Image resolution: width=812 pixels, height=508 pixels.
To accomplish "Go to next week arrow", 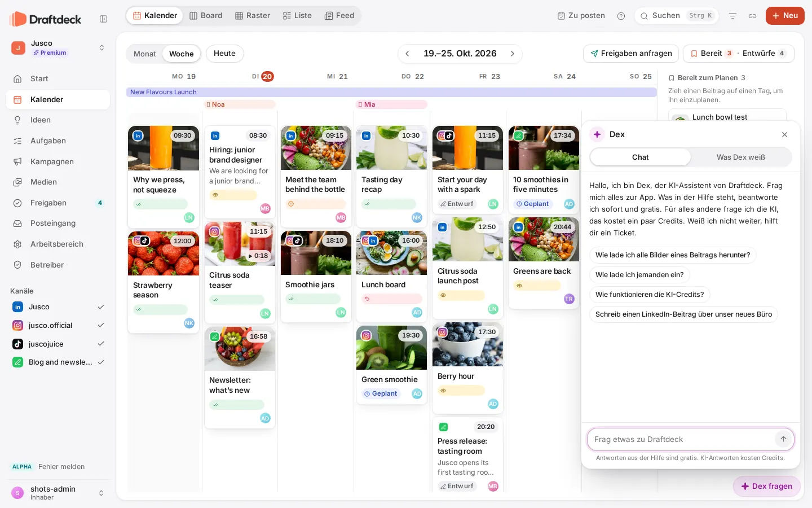I will pyautogui.click(x=513, y=54).
